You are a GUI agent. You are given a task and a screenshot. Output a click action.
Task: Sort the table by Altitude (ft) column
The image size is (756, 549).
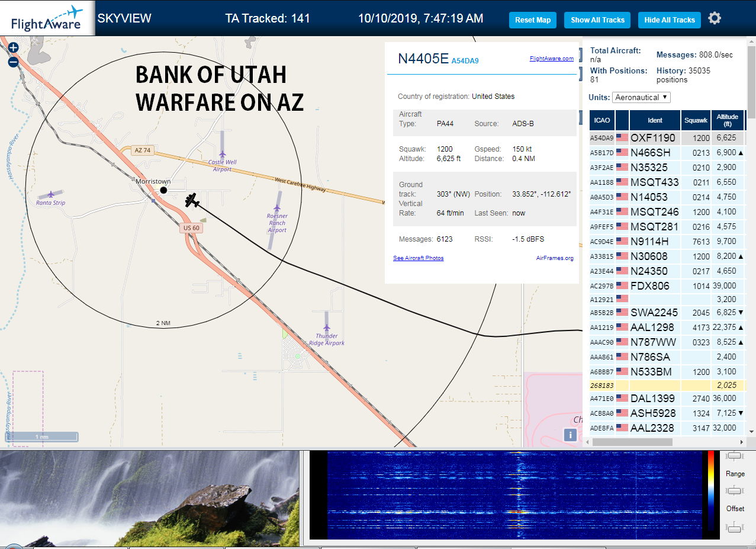coord(728,120)
